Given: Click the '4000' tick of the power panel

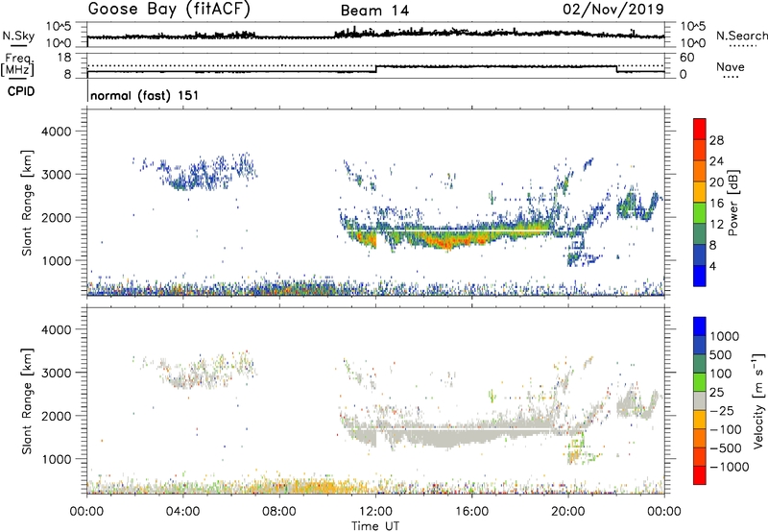Looking at the screenshot, I should point(57,132).
